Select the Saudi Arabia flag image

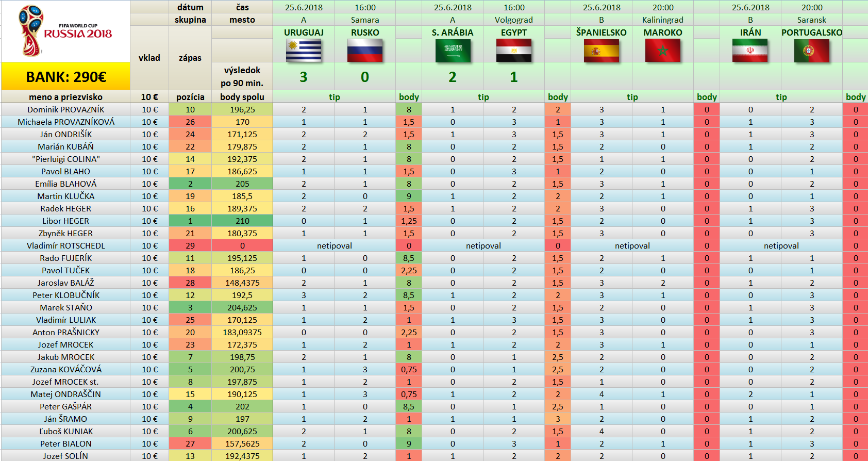coord(453,51)
